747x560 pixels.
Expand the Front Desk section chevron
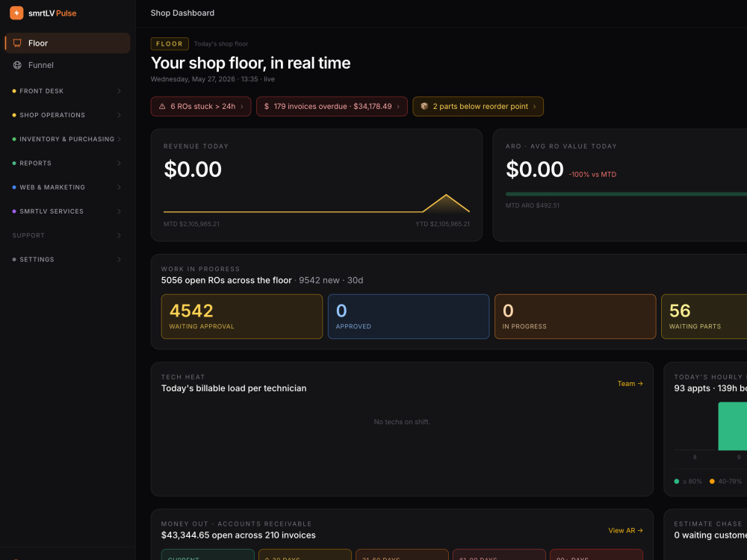119,91
